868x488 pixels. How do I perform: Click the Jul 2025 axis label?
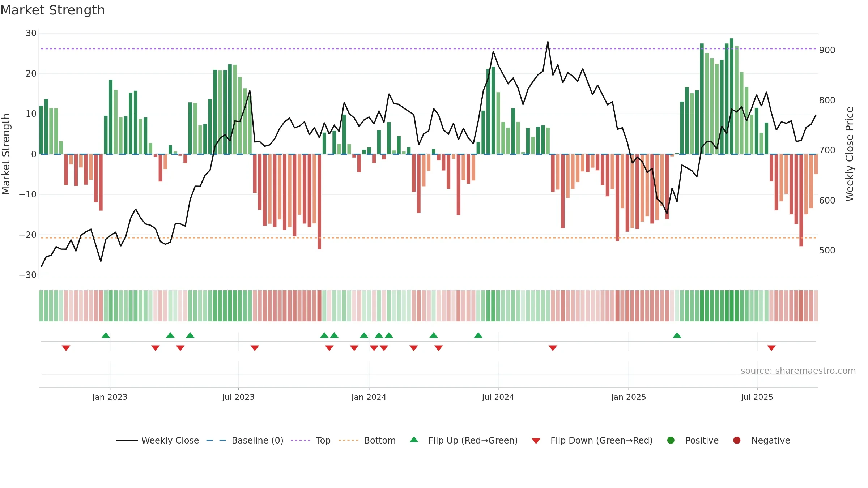tap(757, 397)
